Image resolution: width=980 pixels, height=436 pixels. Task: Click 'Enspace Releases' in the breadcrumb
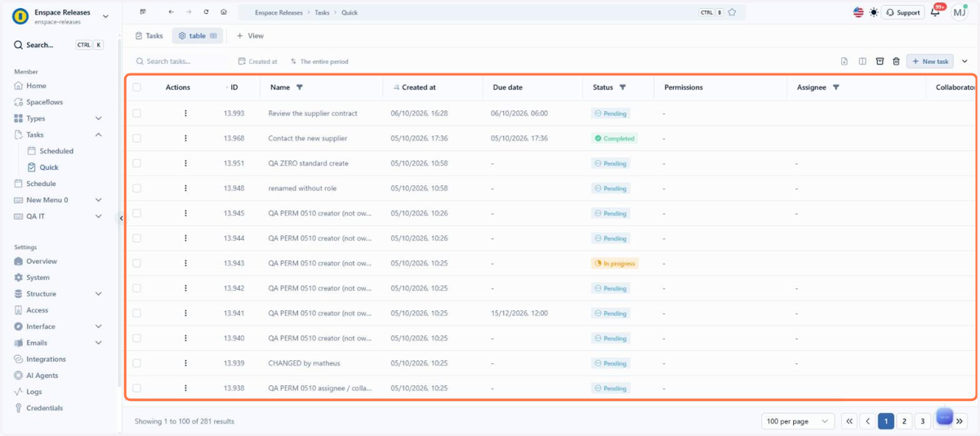tap(280, 13)
